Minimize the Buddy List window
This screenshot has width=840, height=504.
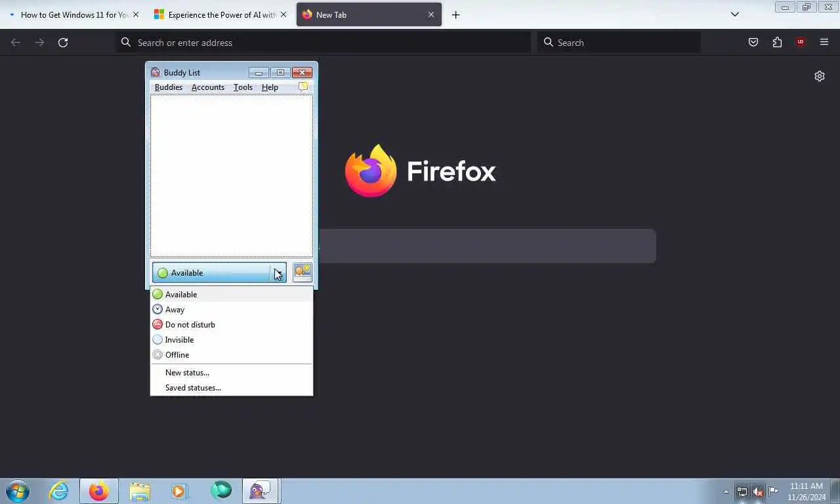tap(259, 72)
